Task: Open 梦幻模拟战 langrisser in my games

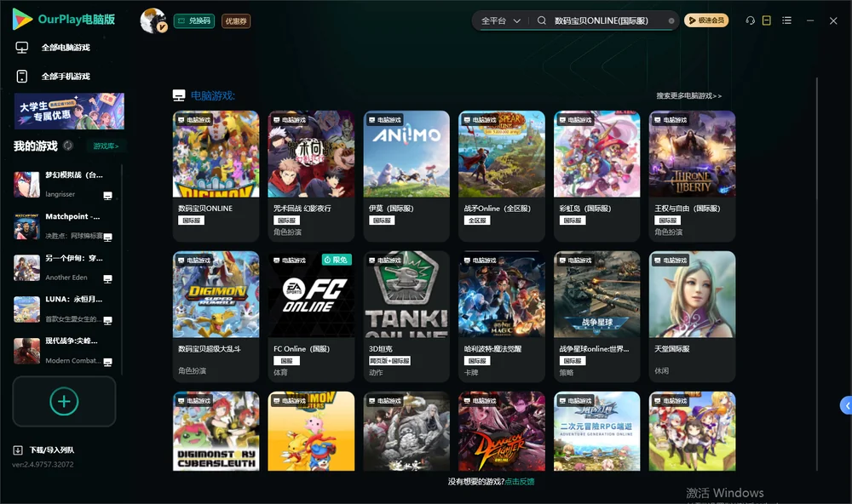Action: pos(64,185)
